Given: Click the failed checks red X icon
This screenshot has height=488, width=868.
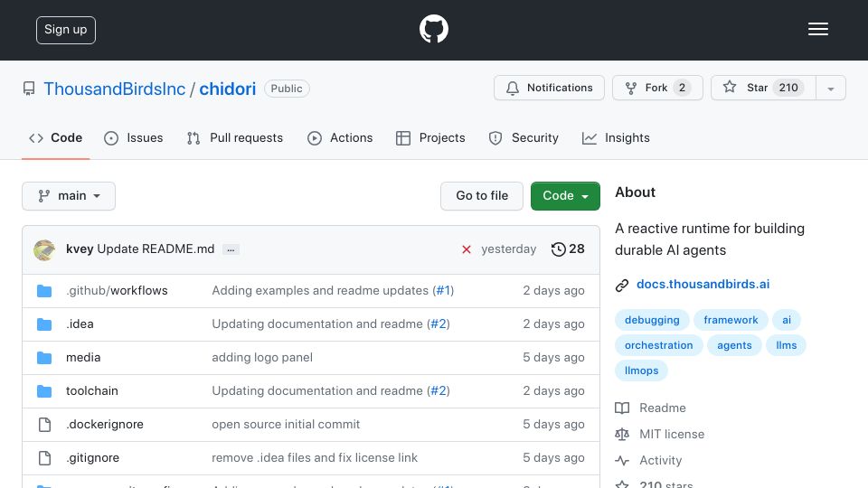Looking at the screenshot, I should tap(467, 249).
